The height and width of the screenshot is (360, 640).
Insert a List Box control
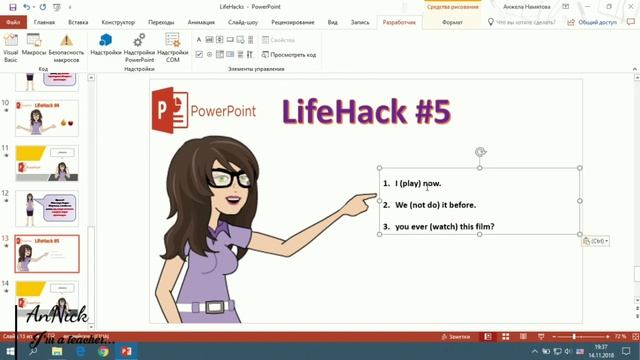(x=230, y=54)
